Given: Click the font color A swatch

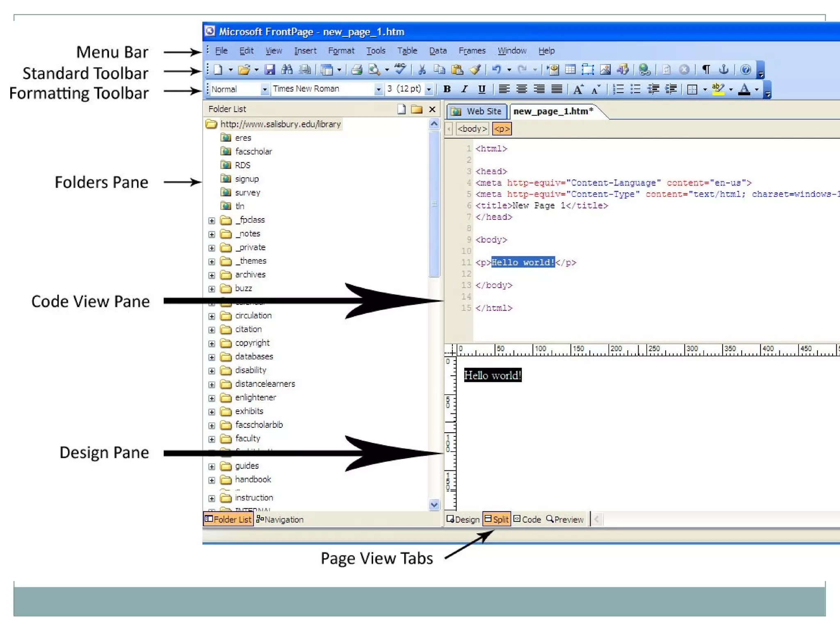Looking at the screenshot, I should pyautogui.click(x=744, y=89).
